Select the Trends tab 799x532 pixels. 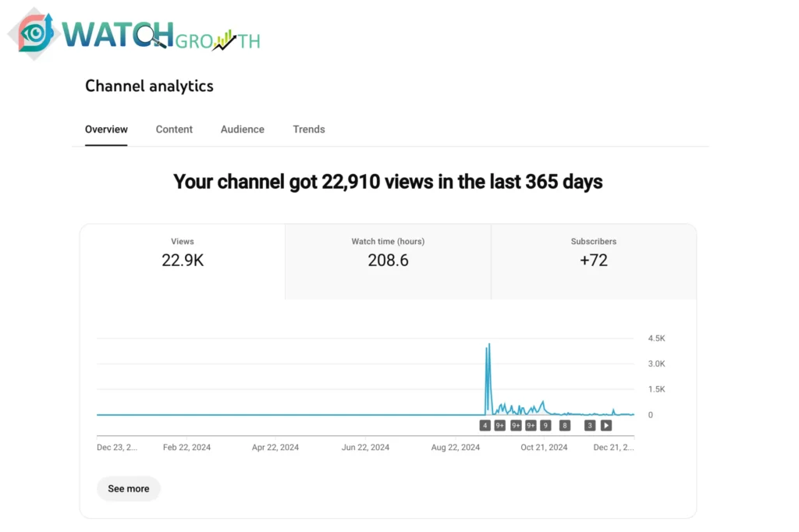(309, 129)
